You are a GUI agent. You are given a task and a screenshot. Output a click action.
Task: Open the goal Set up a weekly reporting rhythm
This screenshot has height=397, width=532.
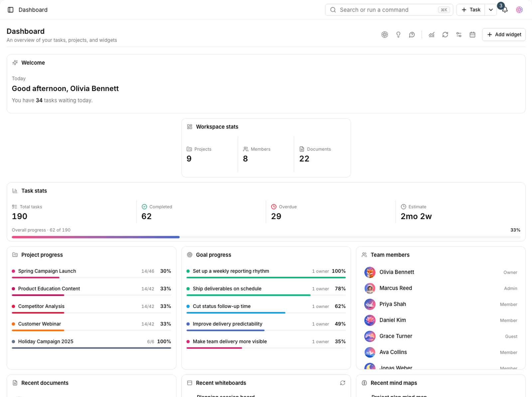click(x=266, y=273)
